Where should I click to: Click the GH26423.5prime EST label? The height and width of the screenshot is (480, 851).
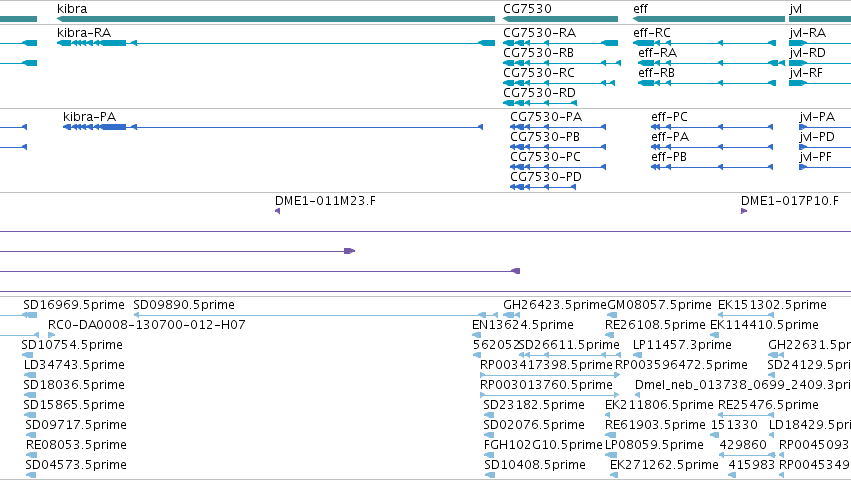pyautogui.click(x=555, y=305)
